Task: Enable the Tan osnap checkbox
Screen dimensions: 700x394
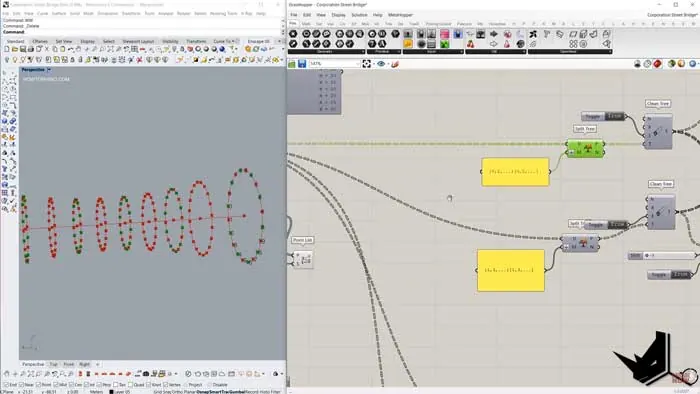Action: coord(116,385)
